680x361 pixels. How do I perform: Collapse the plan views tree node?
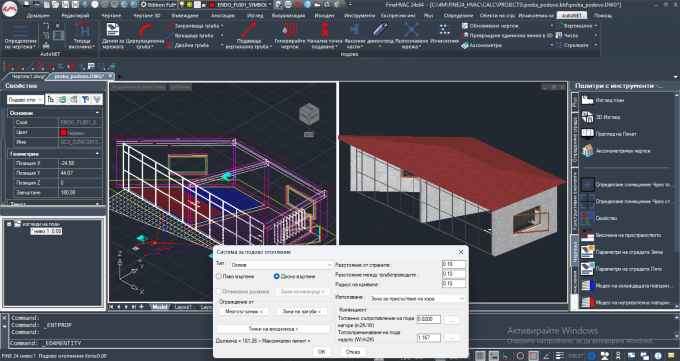tap(9, 224)
